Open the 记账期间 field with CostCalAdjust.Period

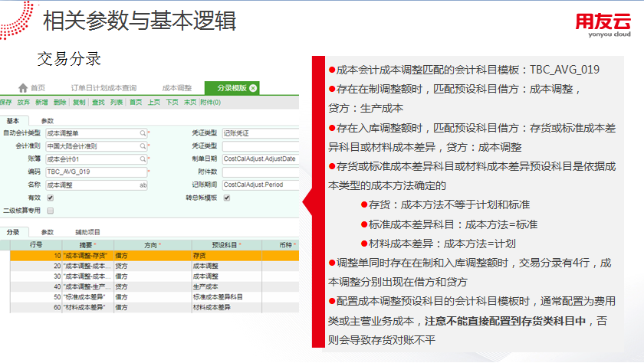(261, 185)
